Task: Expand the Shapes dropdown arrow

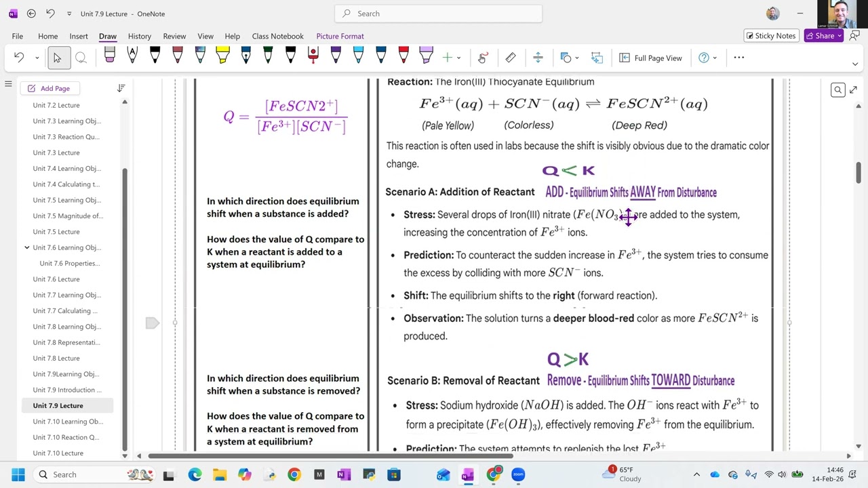Action: coord(577,58)
